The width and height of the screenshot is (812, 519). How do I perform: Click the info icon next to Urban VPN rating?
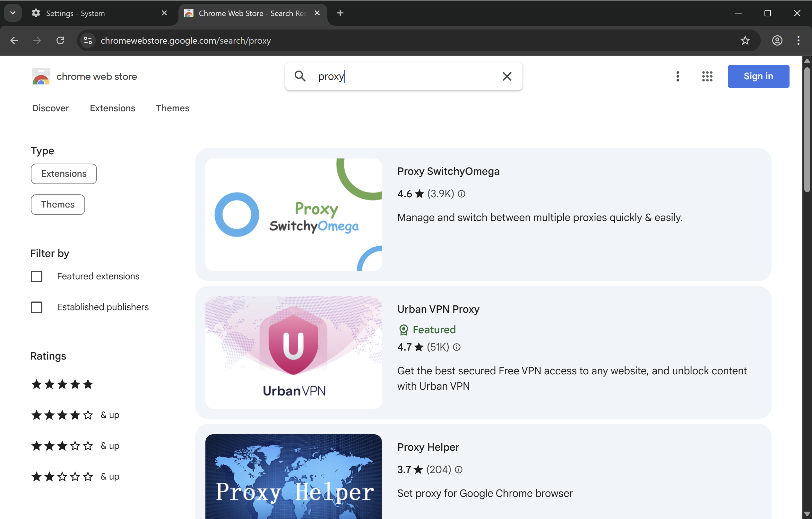click(456, 347)
